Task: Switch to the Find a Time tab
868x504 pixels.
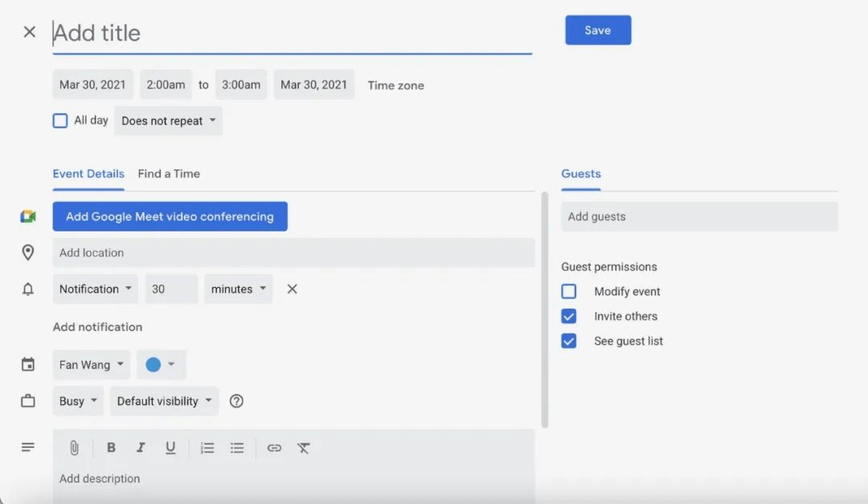Action: point(169,174)
